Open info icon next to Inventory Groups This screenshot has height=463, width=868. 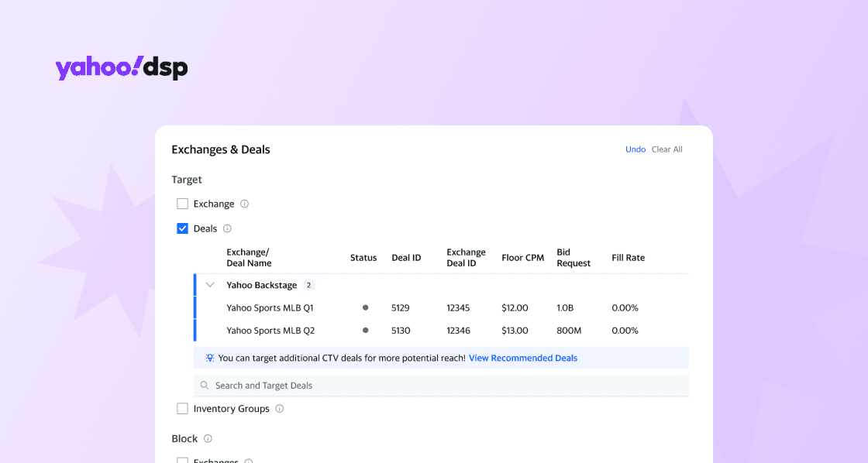point(280,409)
